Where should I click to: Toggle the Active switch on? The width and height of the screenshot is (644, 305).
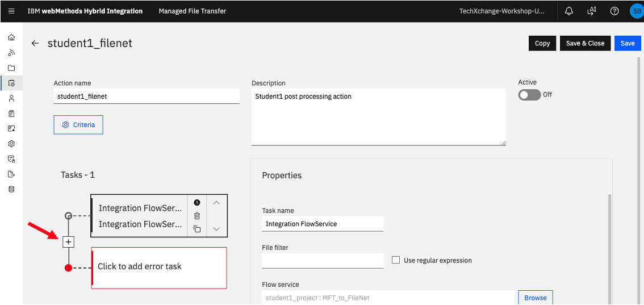[x=529, y=95]
